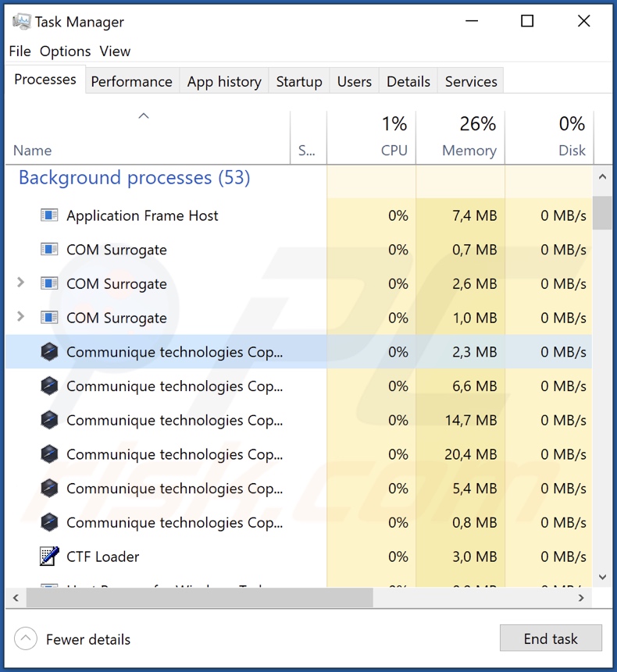Sort by the CPU column header

pos(371,137)
